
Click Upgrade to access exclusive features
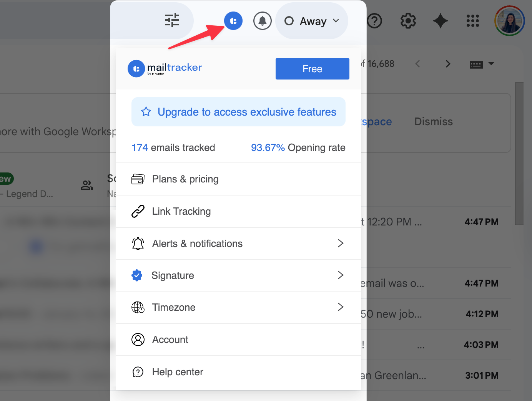[238, 112]
